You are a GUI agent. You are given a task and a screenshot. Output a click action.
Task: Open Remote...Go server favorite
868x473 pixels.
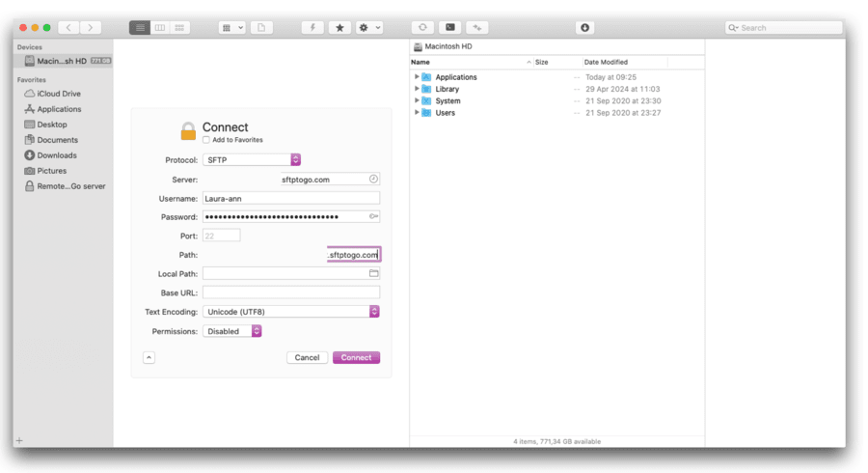click(70, 186)
